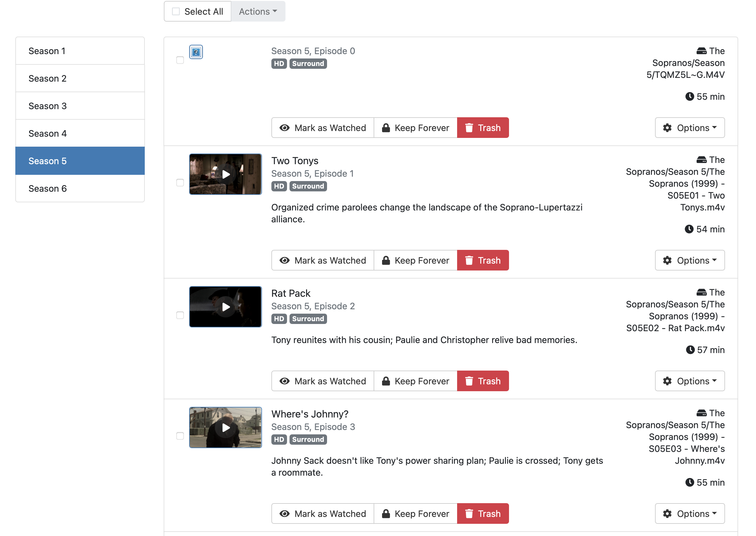Click trash icon for Two Tonys episode
Screen dimensions: 756x536
469,260
